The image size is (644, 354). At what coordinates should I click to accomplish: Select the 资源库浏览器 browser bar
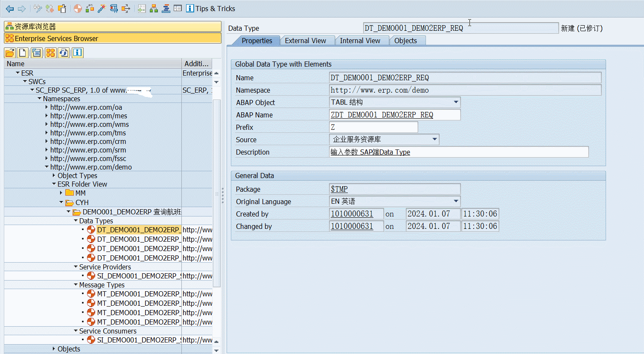(x=113, y=26)
